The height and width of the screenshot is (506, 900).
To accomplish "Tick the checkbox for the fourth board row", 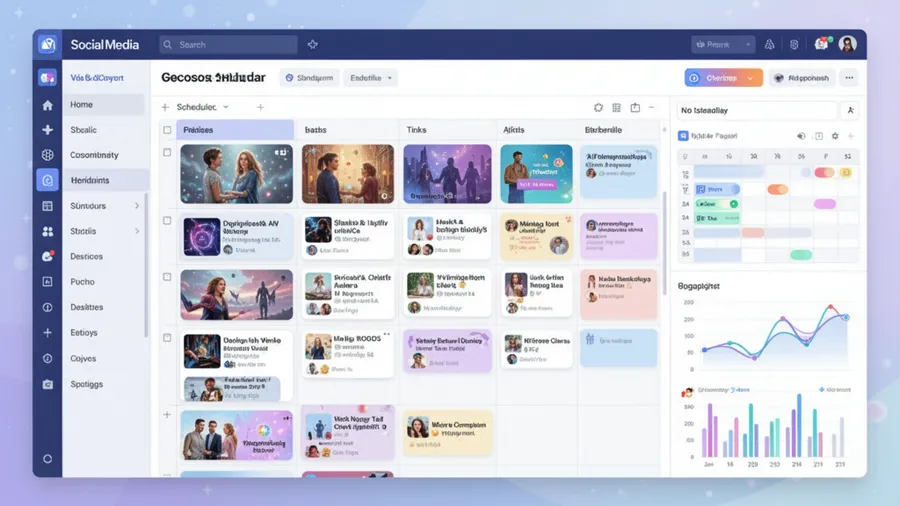I will point(167,338).
